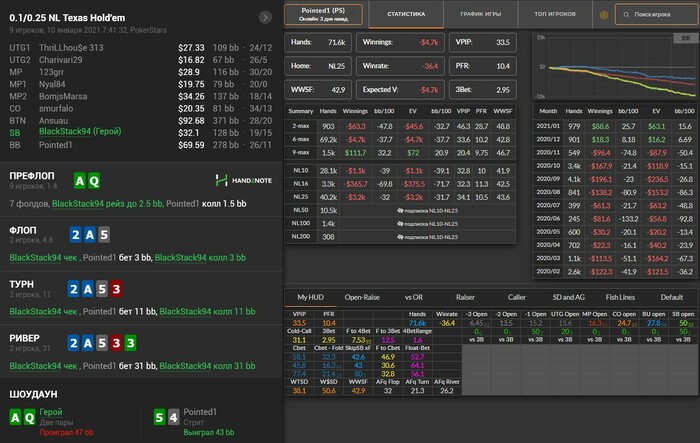Click the orange round icon beside the search box
Image resolution: width=700 pixels, height=443 pixels.
(604, 15)
